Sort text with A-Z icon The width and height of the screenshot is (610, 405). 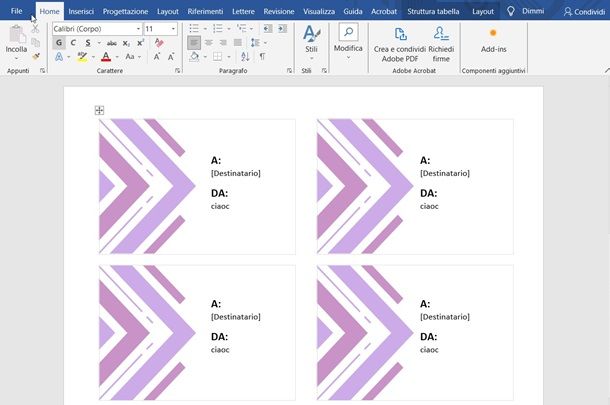tap(245, 57)
